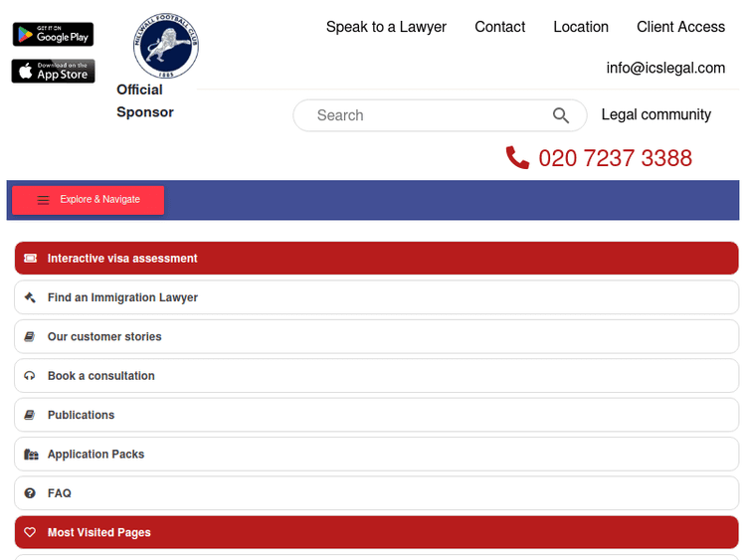Open the Publications item
This screenshot has height=560, width=746.
click(376, 415)
